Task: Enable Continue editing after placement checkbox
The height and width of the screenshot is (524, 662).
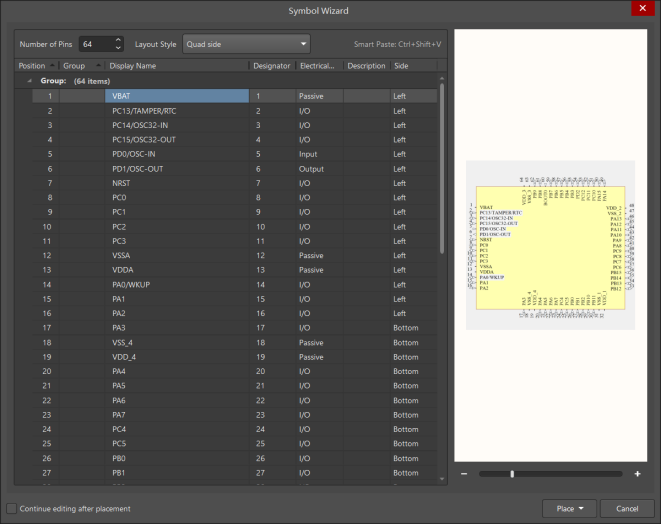Action: click(11, 509)
